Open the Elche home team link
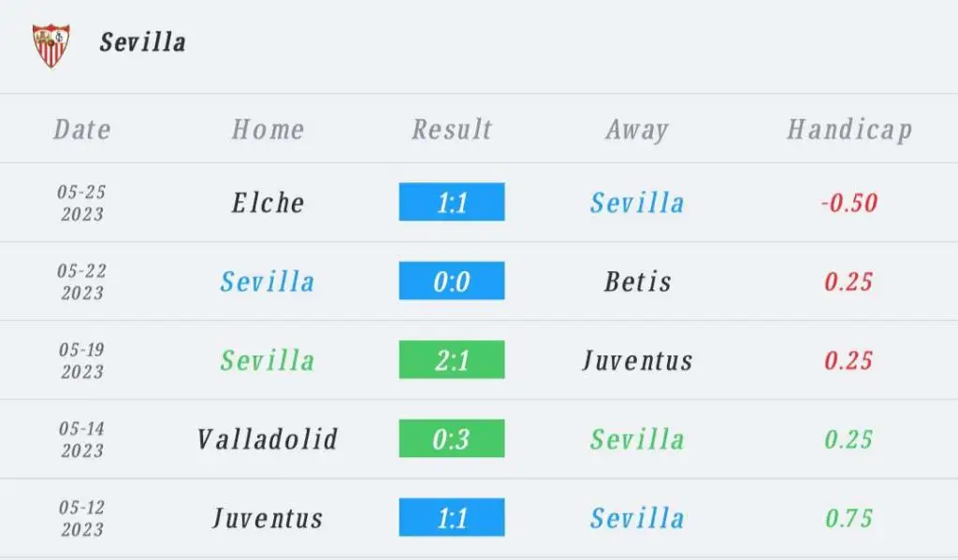 [x=269, y=203]
